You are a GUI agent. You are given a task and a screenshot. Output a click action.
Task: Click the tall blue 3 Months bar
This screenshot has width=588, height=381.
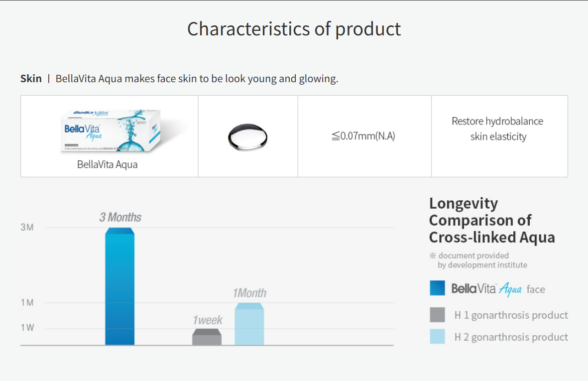119,286
